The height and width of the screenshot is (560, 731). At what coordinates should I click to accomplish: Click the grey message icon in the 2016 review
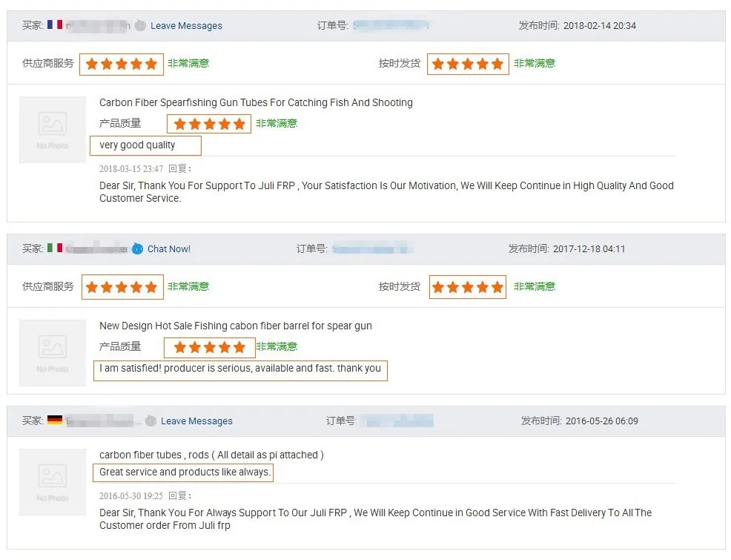[150, 421]
